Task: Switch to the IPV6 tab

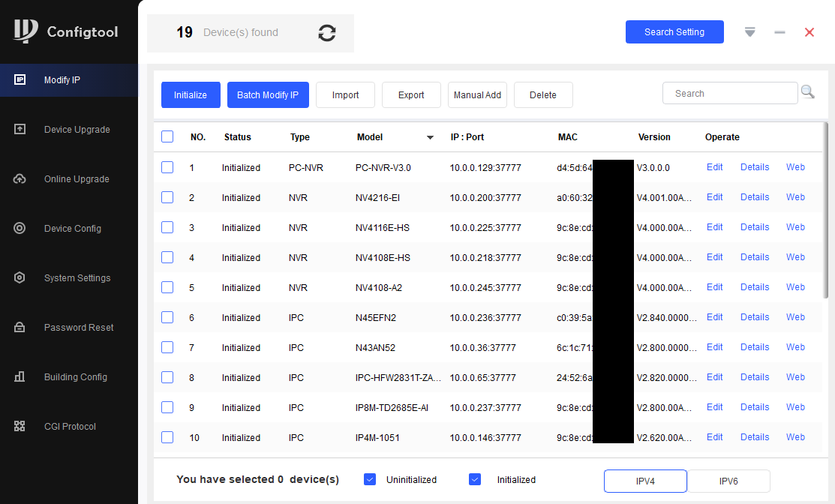Action: click(x=728, y=481)
